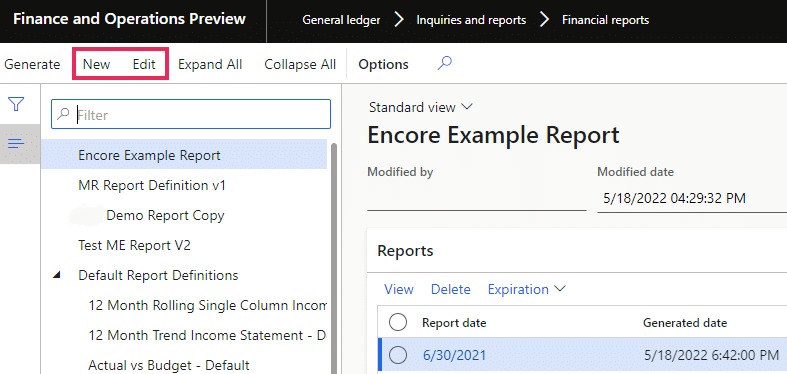Click Expand All
The image size is (787, 374).
coord(210,64)
